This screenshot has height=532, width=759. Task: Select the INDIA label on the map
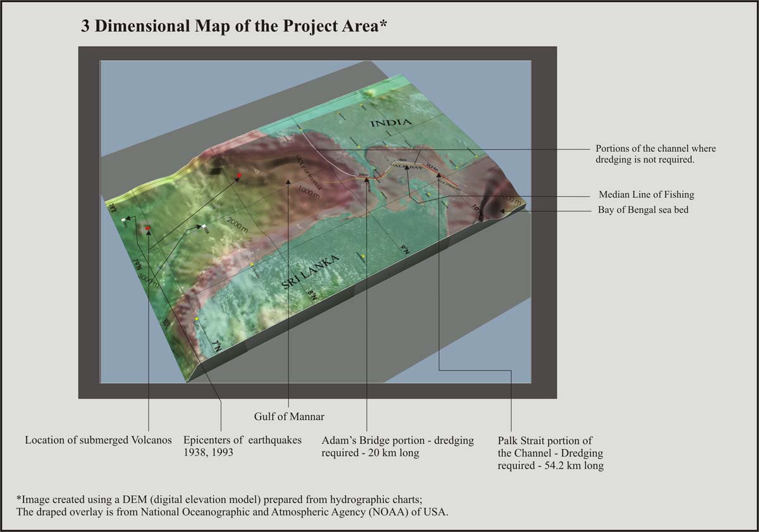click(x=391, y=121)
